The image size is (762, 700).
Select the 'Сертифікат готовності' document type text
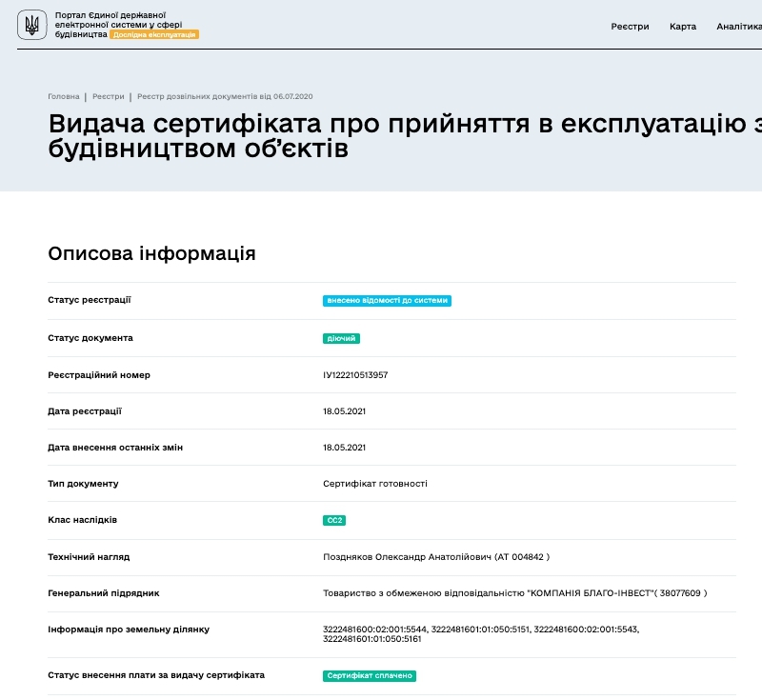(375, 484)
